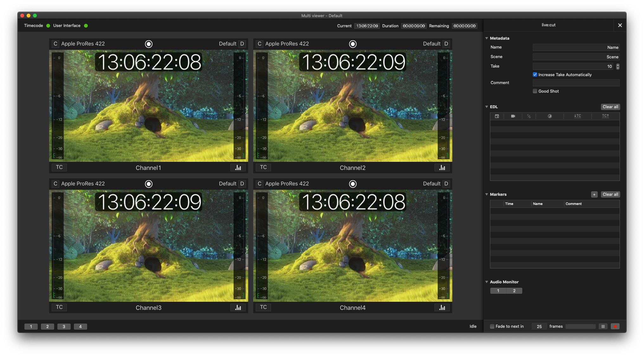Toggle the TC button on Channel1
644x356 pixels.
coord(59,167)
